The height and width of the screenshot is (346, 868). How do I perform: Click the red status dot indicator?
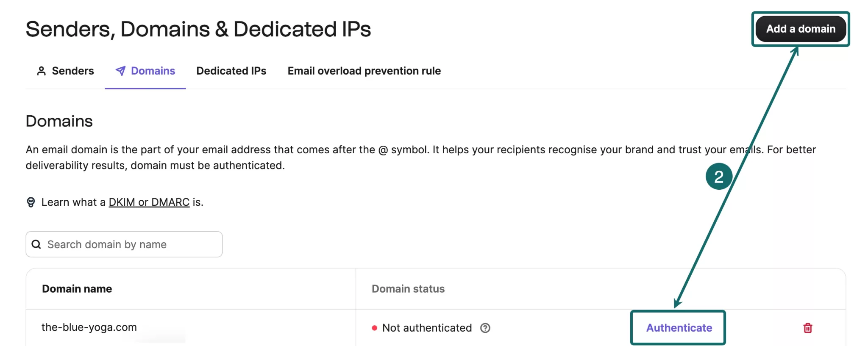[x=374, y=328]
